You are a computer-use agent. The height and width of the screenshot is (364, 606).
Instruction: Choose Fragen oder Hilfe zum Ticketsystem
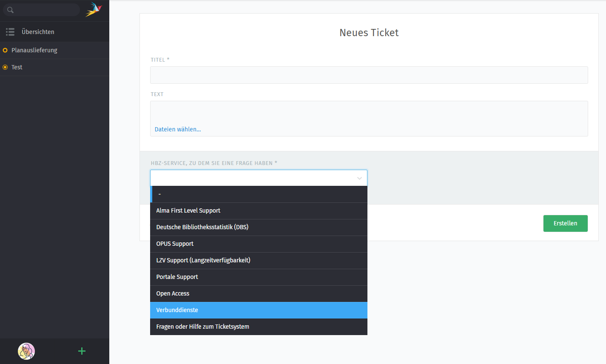click(203, 327)
